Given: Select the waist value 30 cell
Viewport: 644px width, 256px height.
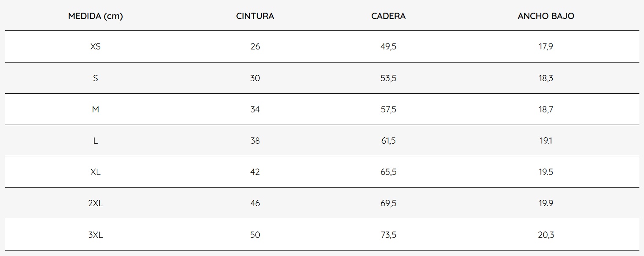Looking at the screenshot, I should 255,78.
